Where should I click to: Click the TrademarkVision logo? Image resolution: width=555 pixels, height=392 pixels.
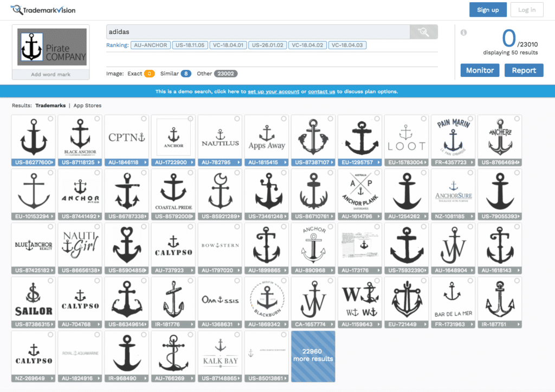pyautogui.click(x=43, y=10)
